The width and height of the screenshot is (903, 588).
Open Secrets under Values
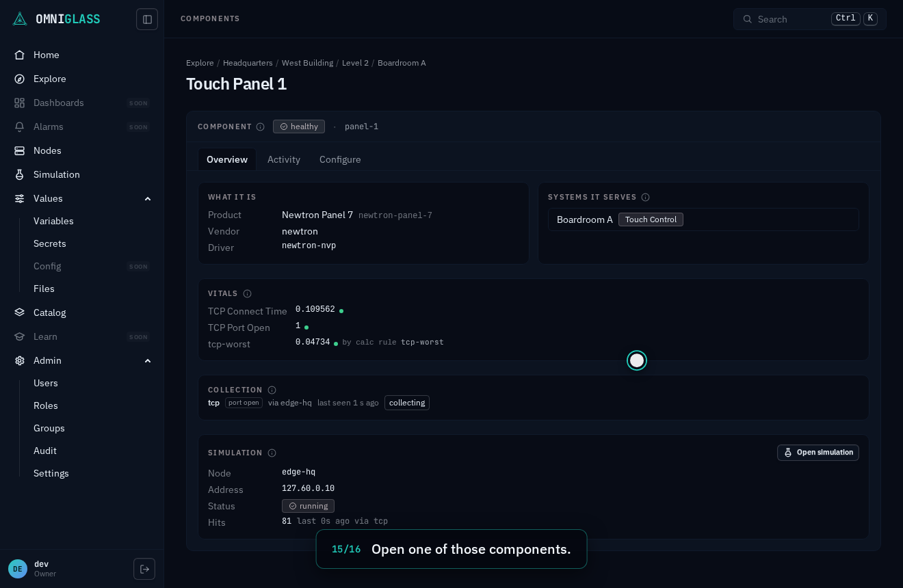pos(50,243)
